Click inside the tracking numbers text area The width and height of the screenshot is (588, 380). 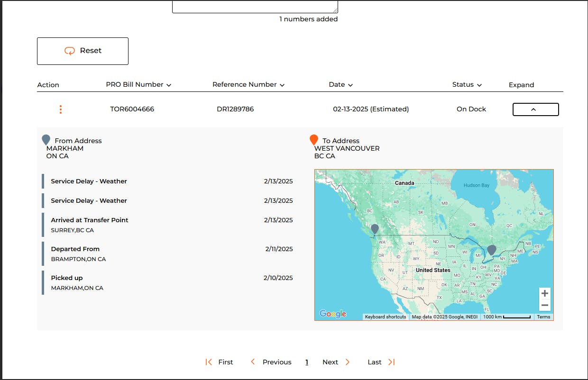tap(255, 6)
